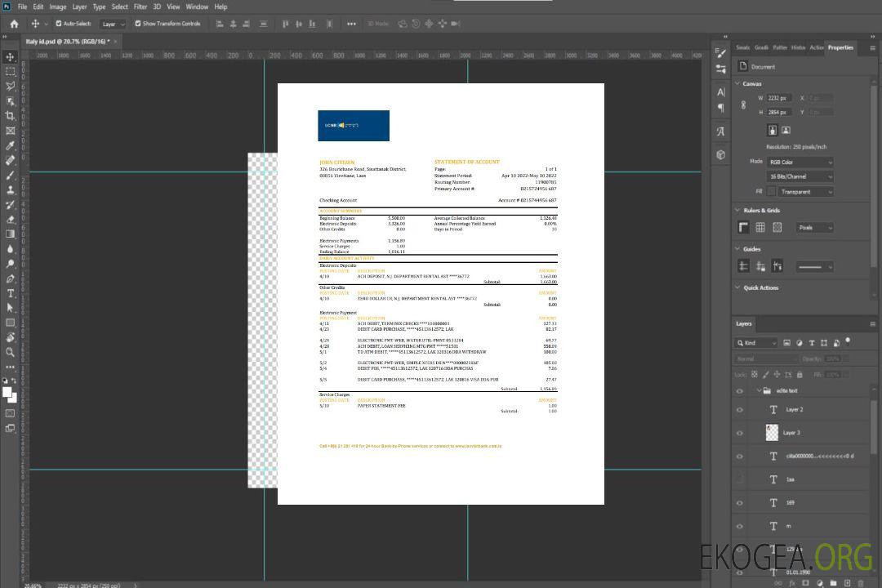Open the Filter menu
Viewport: 882px width, 588px height.
coord(140,7)
